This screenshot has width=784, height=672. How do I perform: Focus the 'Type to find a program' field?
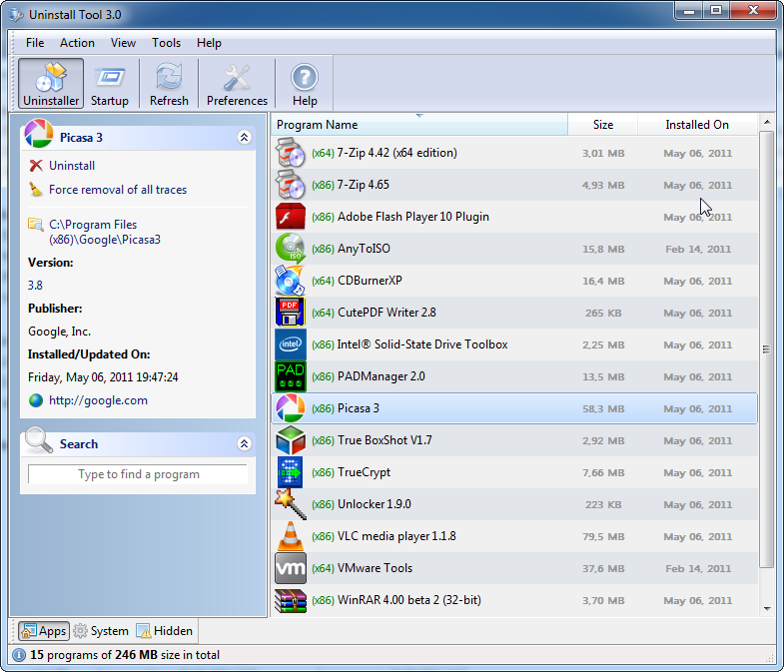click(x=138, y=474)
